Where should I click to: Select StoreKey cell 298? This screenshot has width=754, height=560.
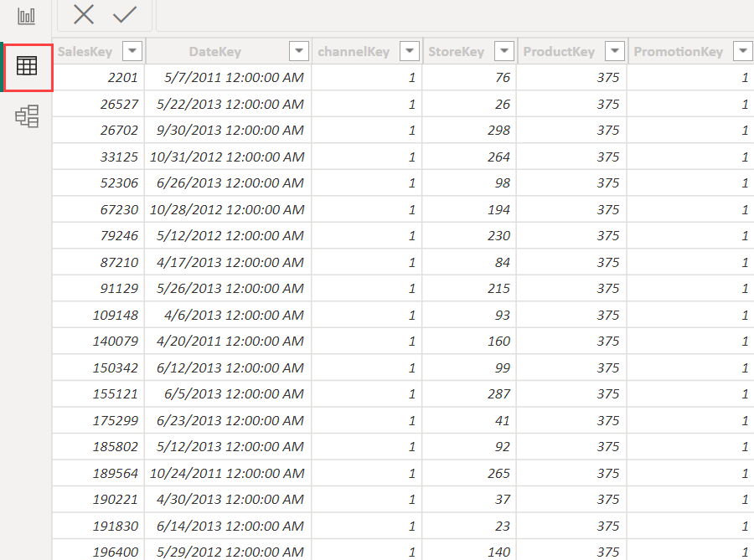click(x=469, y=130)
